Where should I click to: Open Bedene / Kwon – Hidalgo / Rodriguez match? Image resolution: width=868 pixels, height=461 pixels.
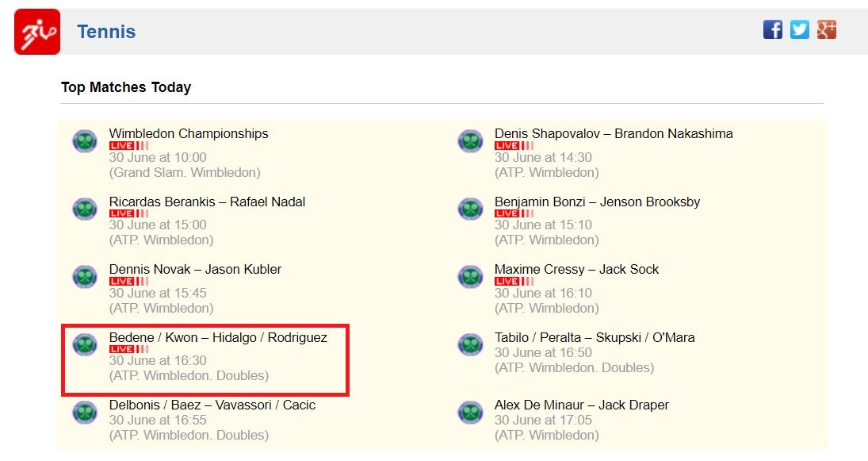click(218, 337)
